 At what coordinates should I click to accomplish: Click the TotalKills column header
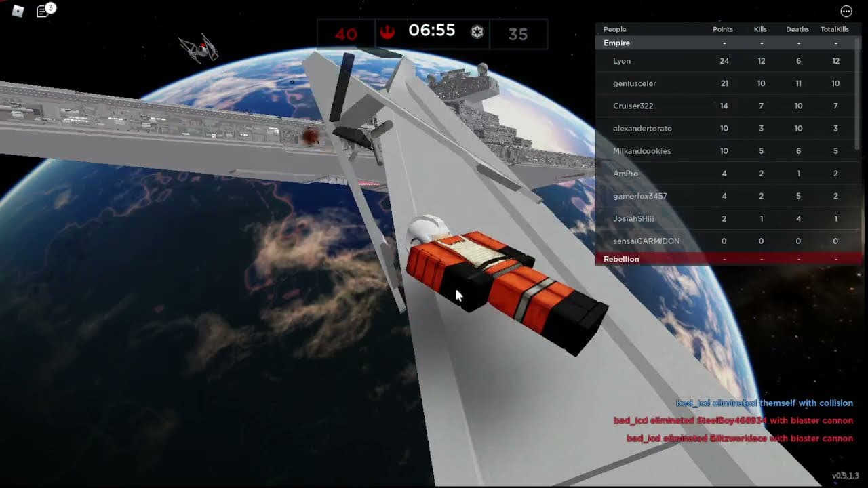(x=835, y=29)
